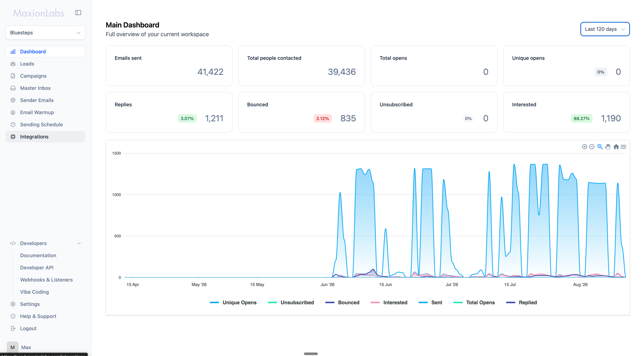Click the Emails sent card value 41,422
This screenshot has height=356, width=644.
pos(210,72)
